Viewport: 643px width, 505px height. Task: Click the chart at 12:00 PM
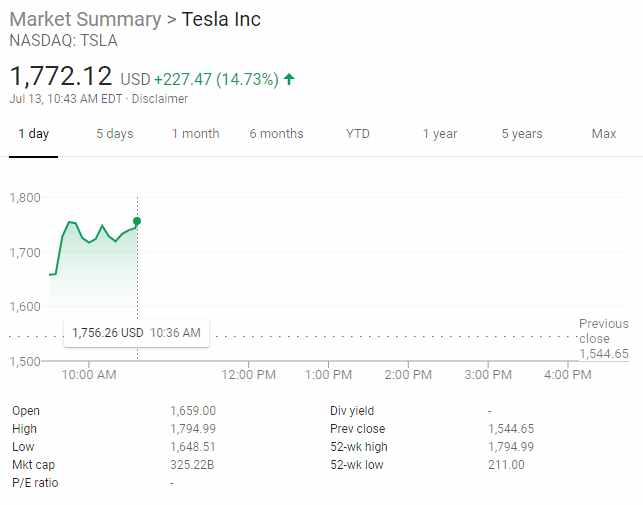click(248, 300)
